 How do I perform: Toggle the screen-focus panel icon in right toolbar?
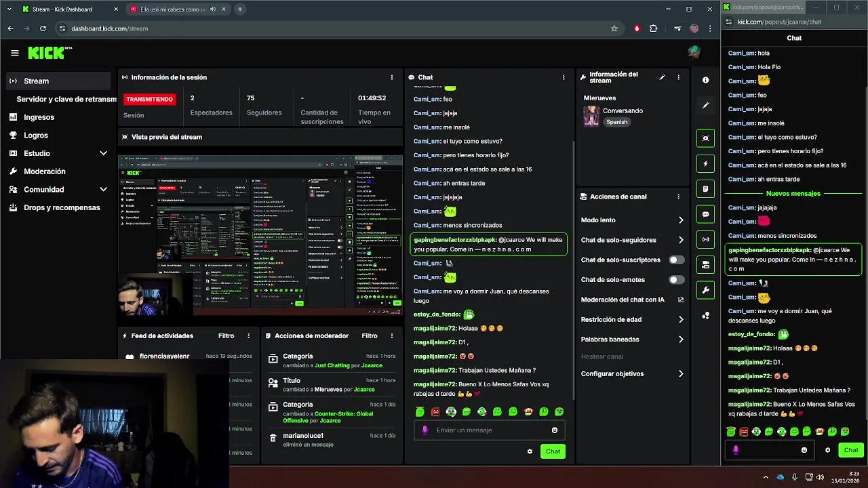tap(706, 138)
